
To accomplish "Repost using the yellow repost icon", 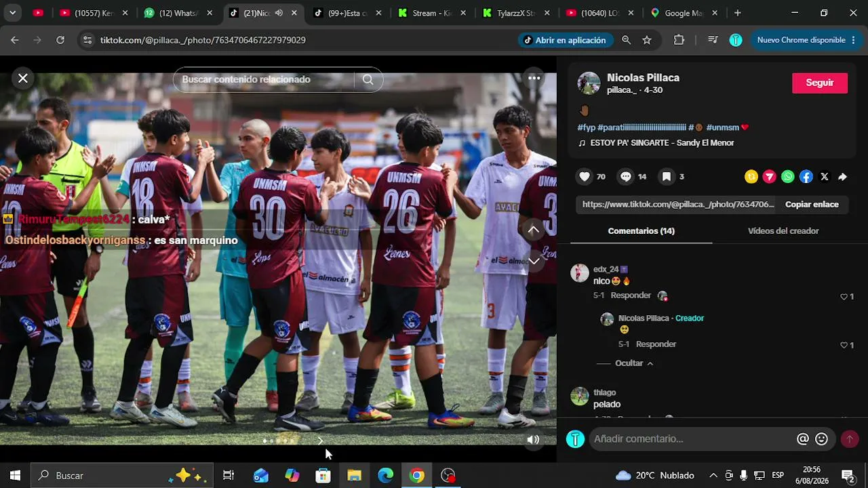I will (x=751, y=177).
